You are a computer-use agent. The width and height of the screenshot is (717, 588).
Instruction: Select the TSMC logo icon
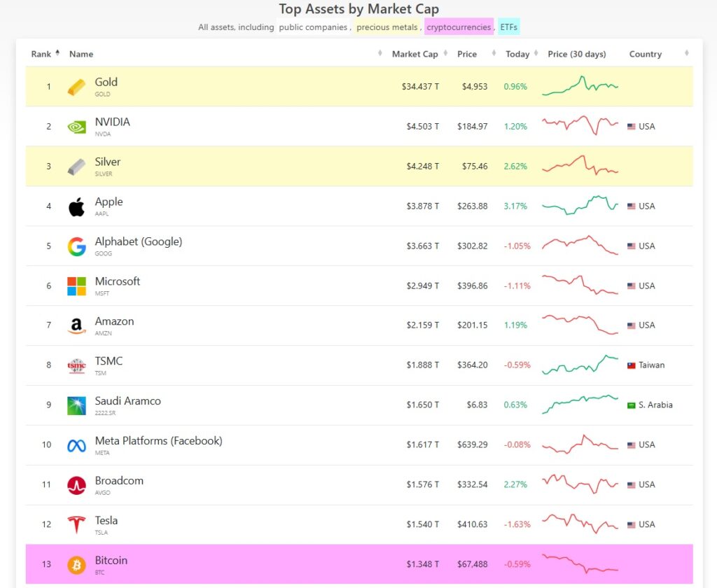(76, 365)
